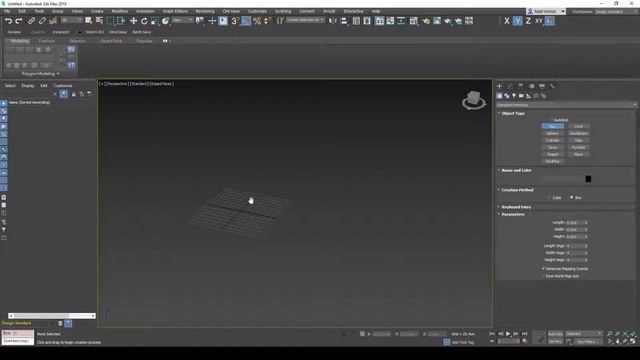Restrict transform to Y axis
This screenshot has height=360, width=640.
518,21
